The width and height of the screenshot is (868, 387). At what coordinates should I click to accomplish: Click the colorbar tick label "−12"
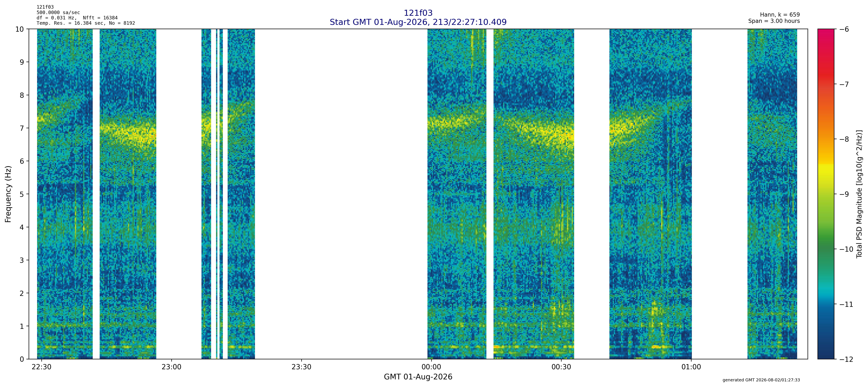[846, 359]
